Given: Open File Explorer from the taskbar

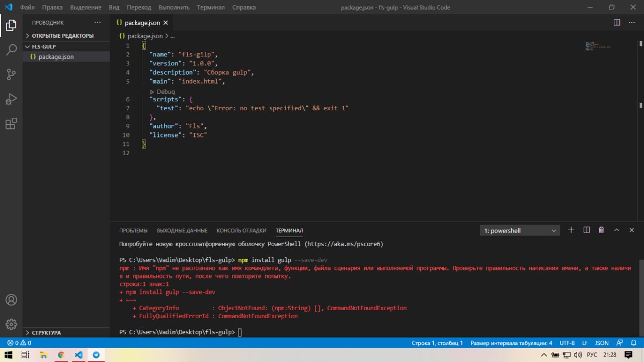Looking at the screenshot, I should click(x=43, y=355).
